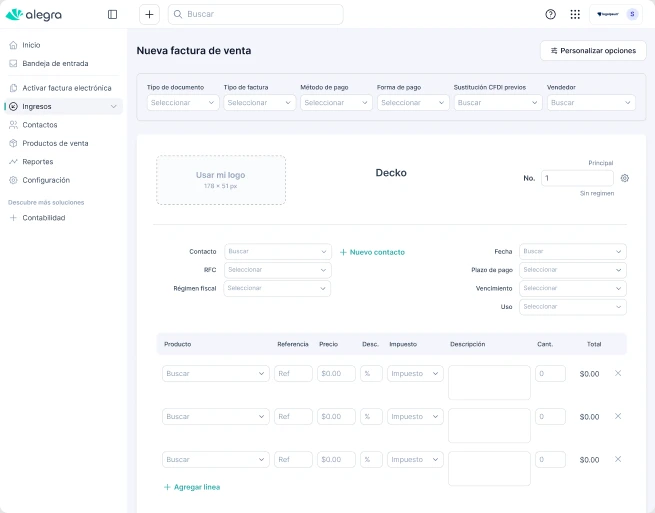Open RFC dropdown
Image resolution: width=655 pixels, height=513 pixels.
click(x=278, y=270)
